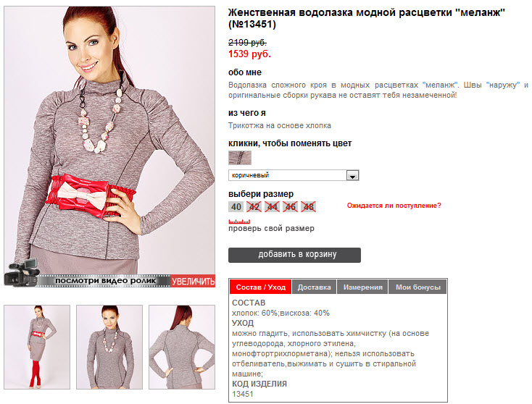Open the front close-up thumbnail
Image resolution: width=532 pixels, height=404 pixels.
point(109,347)
